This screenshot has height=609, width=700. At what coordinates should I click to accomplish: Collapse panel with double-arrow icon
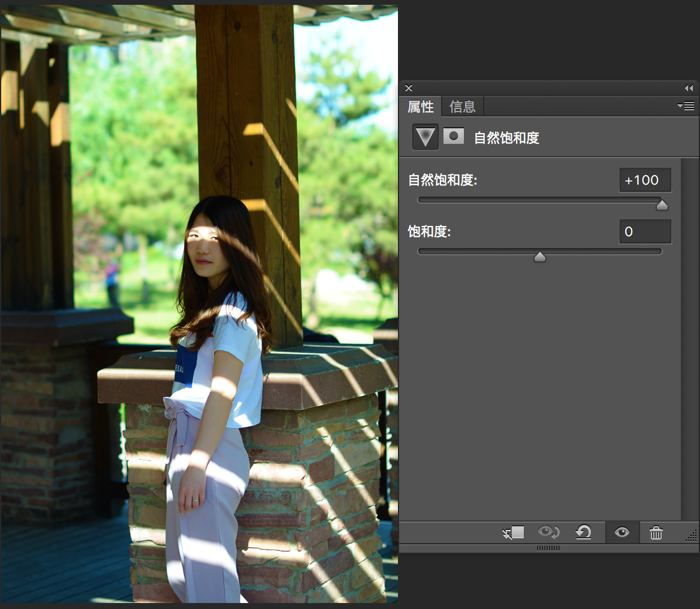[x=689, y=88]
